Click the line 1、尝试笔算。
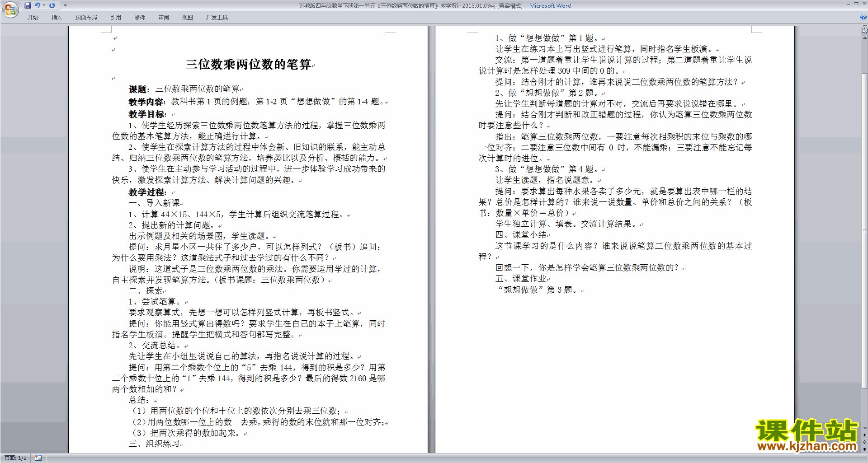Image resolution: width=868 pixels, height=463 pixels. pyautogui.click(x=156, y=302)
